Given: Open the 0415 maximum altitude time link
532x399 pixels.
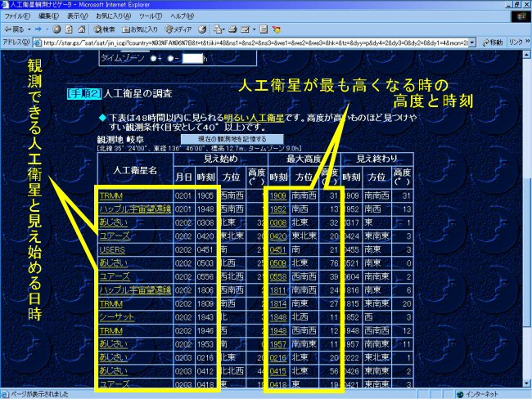Looking at the screenshot, I should click(278, 371).
